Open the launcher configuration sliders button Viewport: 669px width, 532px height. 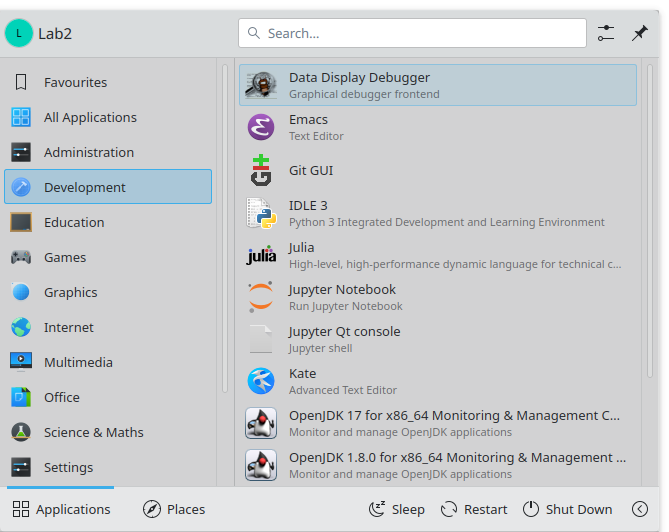pyautogui.click(x=606, y=33)
